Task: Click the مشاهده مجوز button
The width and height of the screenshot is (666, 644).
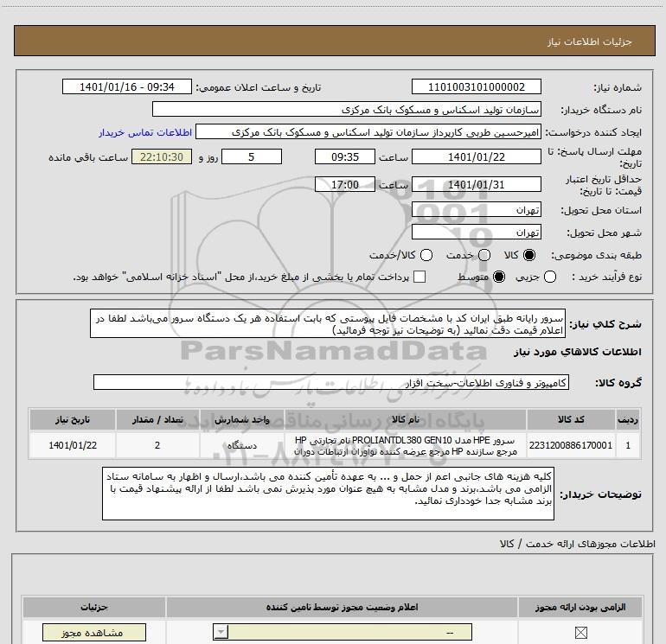Action: pyautogui.click(x=94, y=633)
